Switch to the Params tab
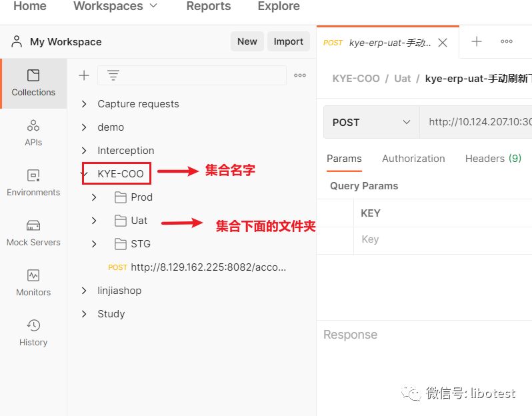532x416 pixels. (x=344, y=159)
